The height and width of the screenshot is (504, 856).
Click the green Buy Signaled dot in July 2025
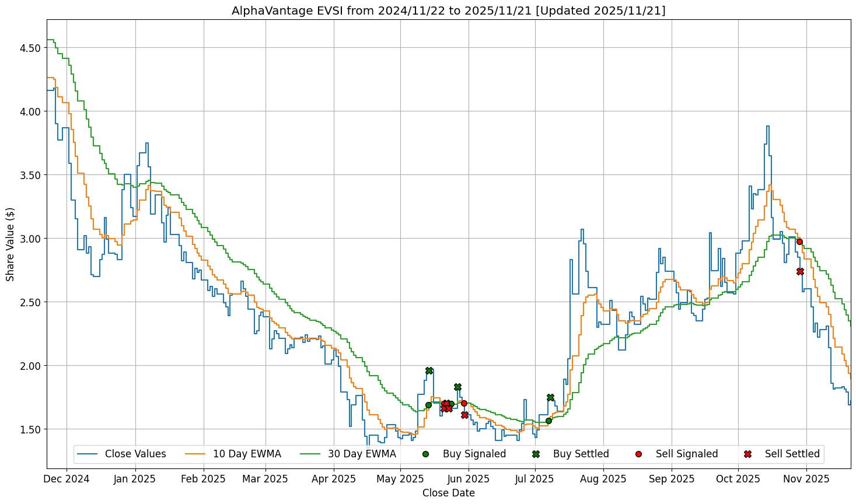(548, 421)
